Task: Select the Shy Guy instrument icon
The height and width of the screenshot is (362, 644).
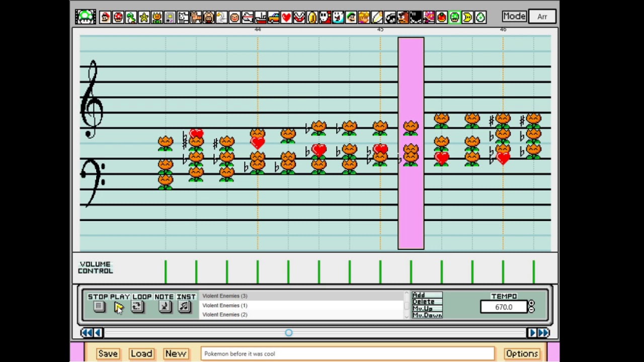Action: click(x=325, y=17)
